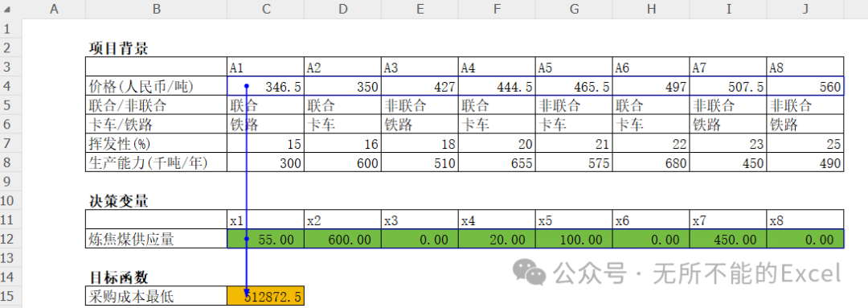Select volatility cell 25

[805, 143]
